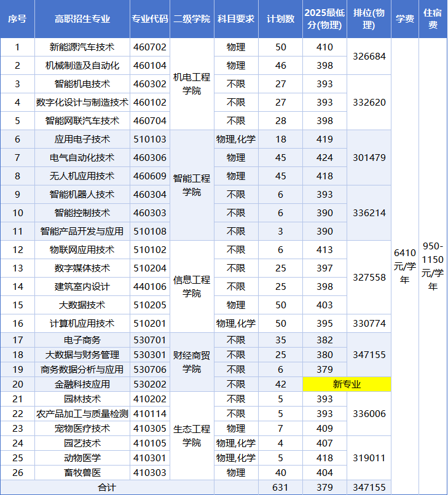448x495 pixels.
Task: Click major code 510103
Action: [x=150, y=139]
